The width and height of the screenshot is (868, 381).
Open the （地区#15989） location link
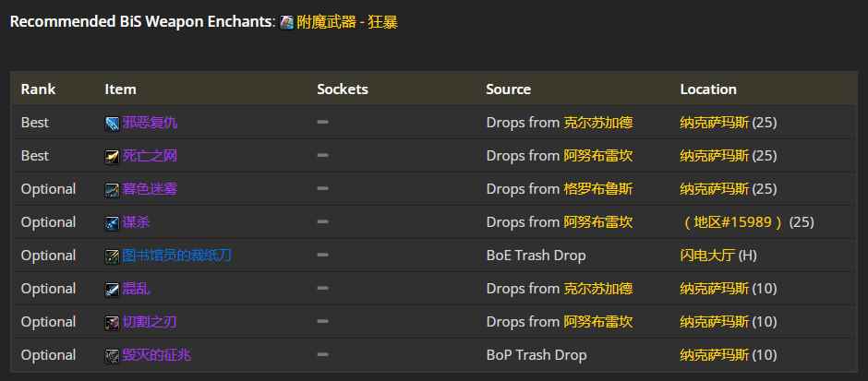coord(733,222)
